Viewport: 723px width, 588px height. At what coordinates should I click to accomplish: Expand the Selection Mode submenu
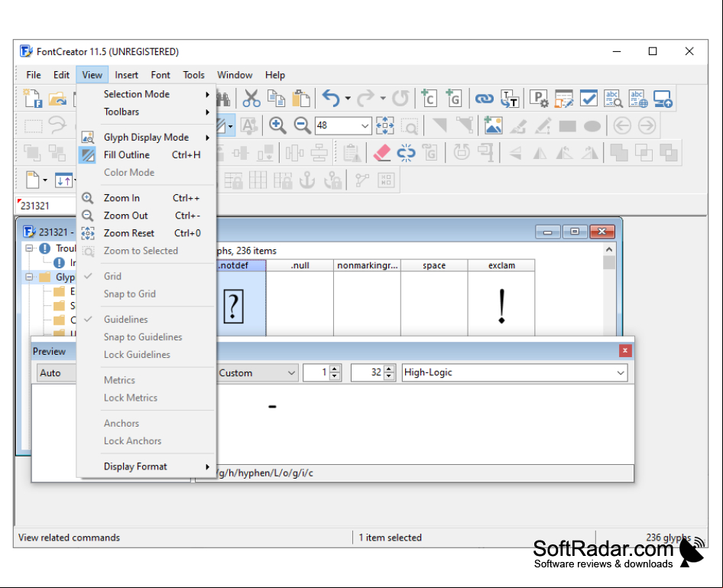tap(146, 94)
